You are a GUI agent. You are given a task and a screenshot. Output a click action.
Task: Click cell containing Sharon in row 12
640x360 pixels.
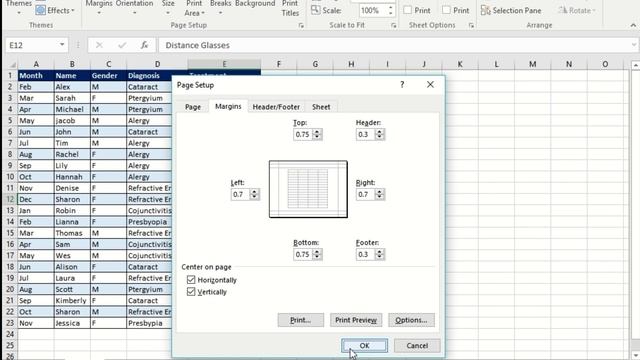(72, 199)
